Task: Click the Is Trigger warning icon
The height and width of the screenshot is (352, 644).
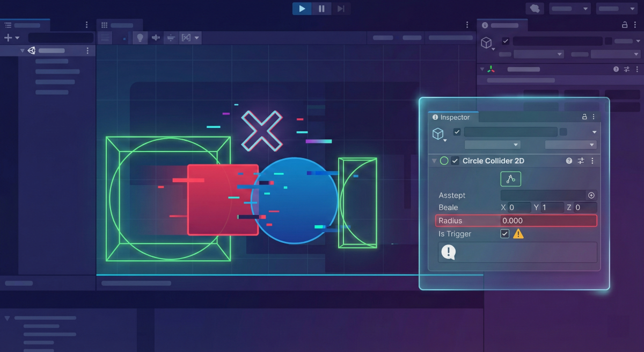Action: 518,234
